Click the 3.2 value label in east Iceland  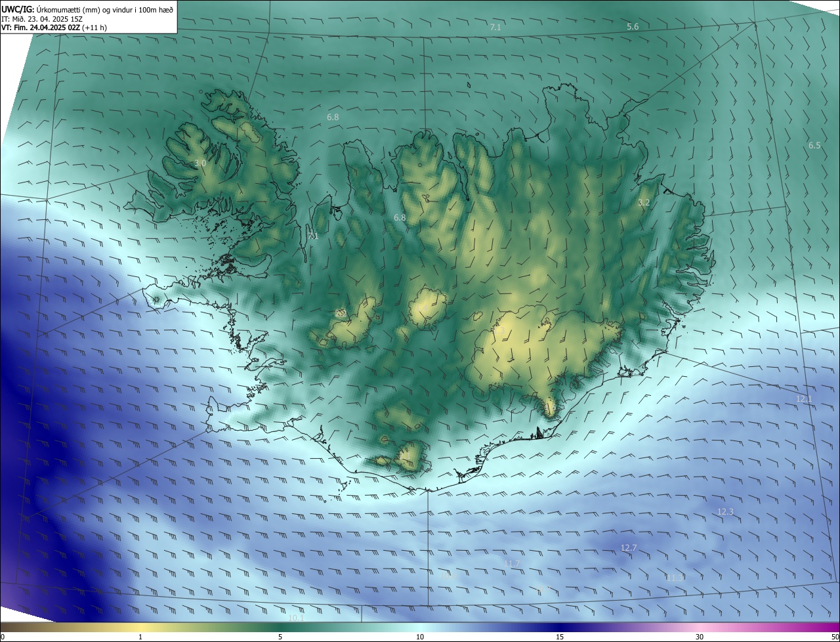[644, 202]
